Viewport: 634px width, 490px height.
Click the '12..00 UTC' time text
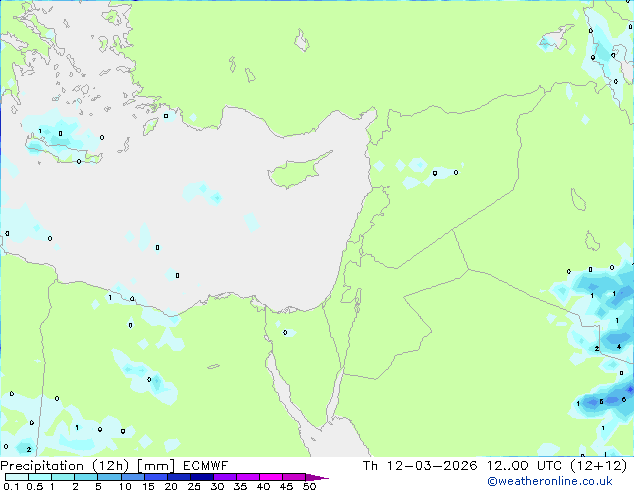coord(524,466)
